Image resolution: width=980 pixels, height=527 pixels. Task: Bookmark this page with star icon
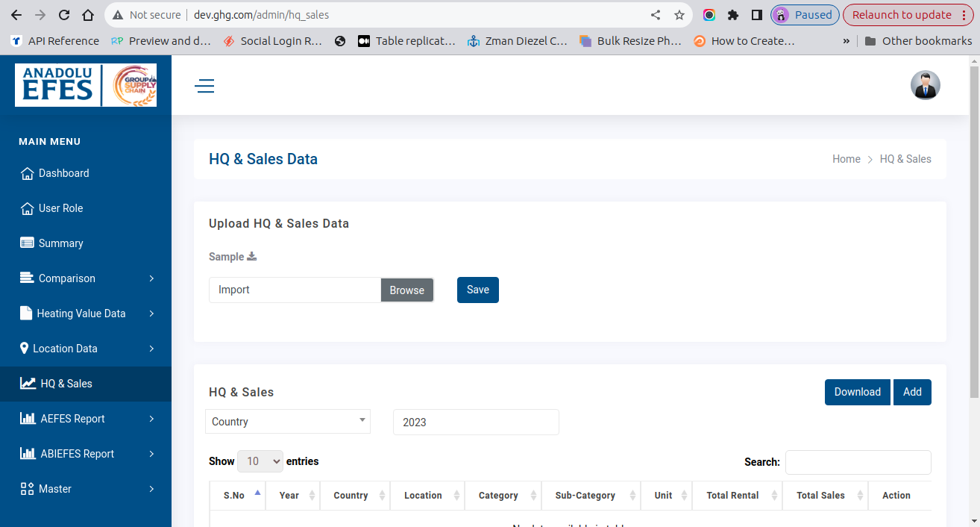click(x=679, y=15)
